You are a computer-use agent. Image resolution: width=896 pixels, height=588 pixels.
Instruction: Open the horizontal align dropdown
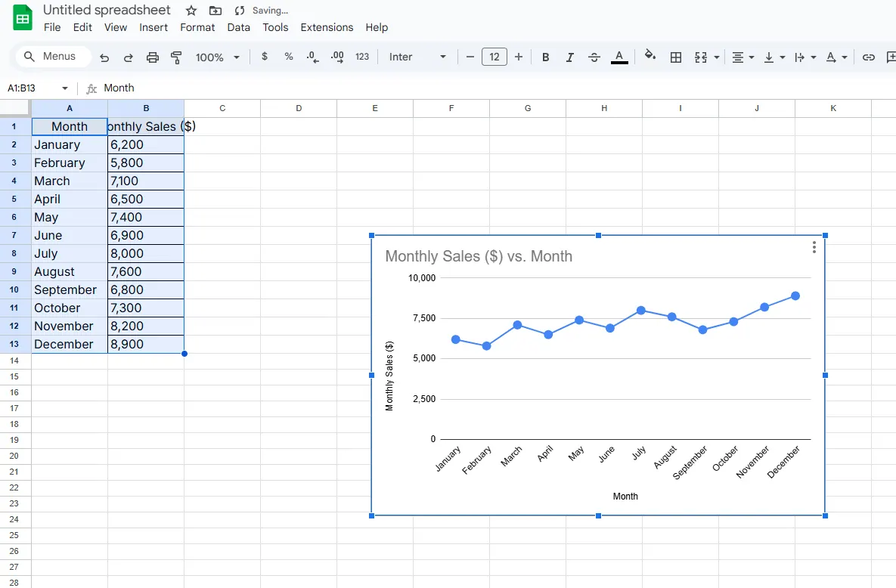click(743, 57)
